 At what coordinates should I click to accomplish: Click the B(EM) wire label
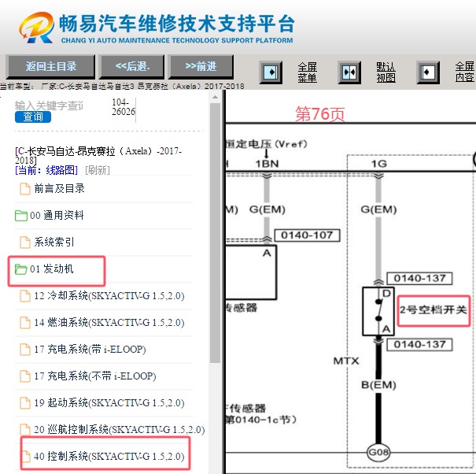[378, 385]
